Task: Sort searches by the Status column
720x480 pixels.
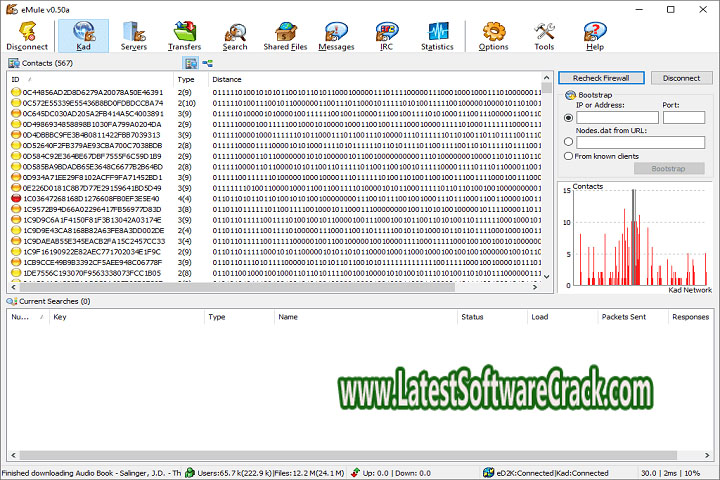Action: (x=492, y=317)
